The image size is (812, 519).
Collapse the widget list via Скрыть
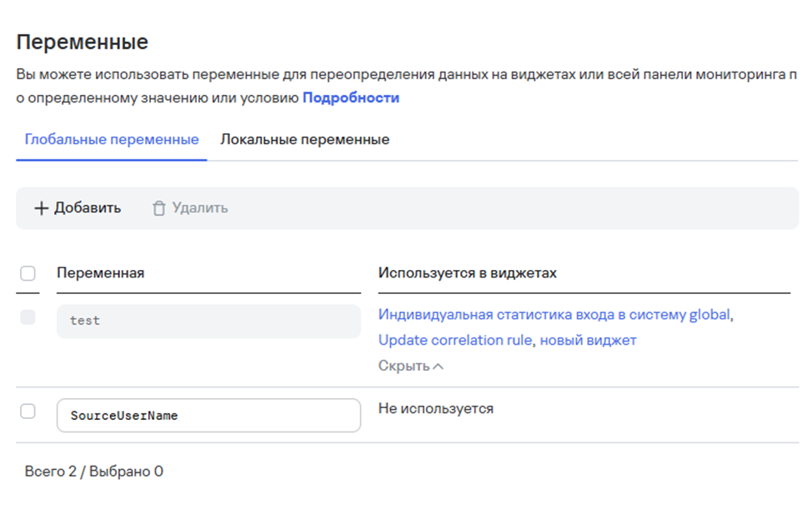coord(404,366)
